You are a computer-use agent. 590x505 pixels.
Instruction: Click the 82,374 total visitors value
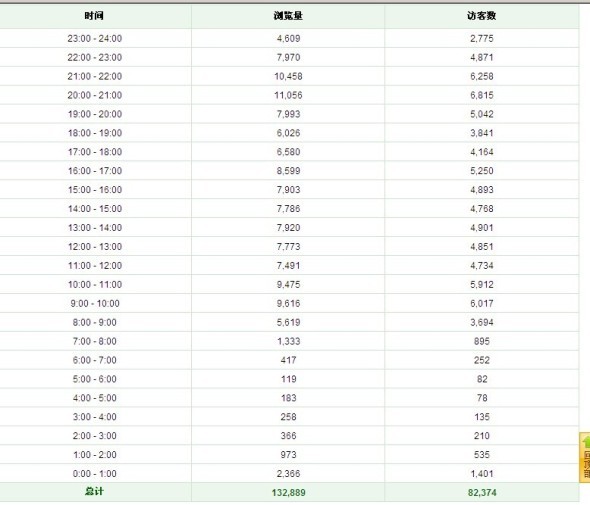click(x=482, y=492)
